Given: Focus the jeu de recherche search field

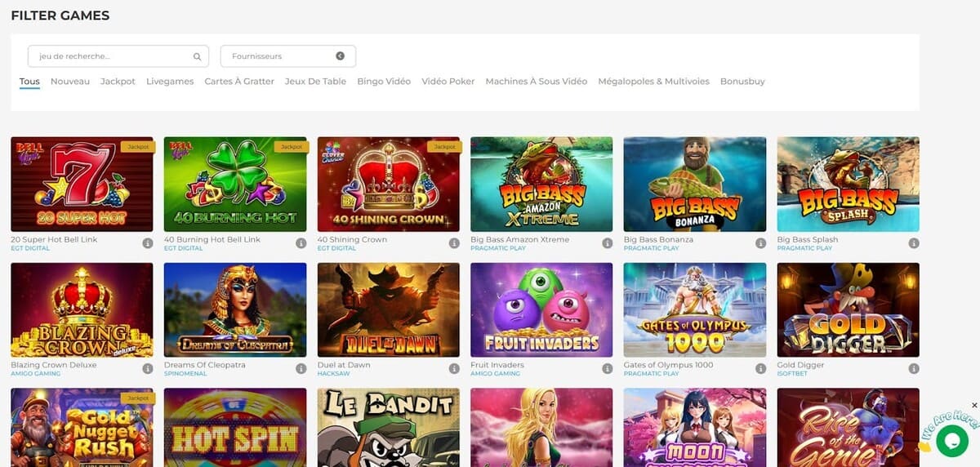Looking at the screenshot, I should (x=110, y=56).
